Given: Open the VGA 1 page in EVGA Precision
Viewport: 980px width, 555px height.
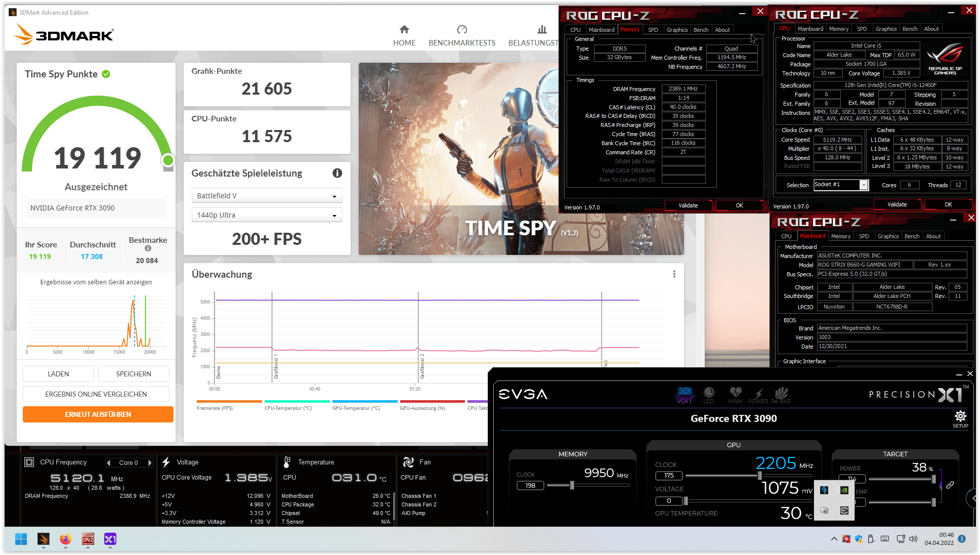Looking at the screenshot, I should point(685,395).
